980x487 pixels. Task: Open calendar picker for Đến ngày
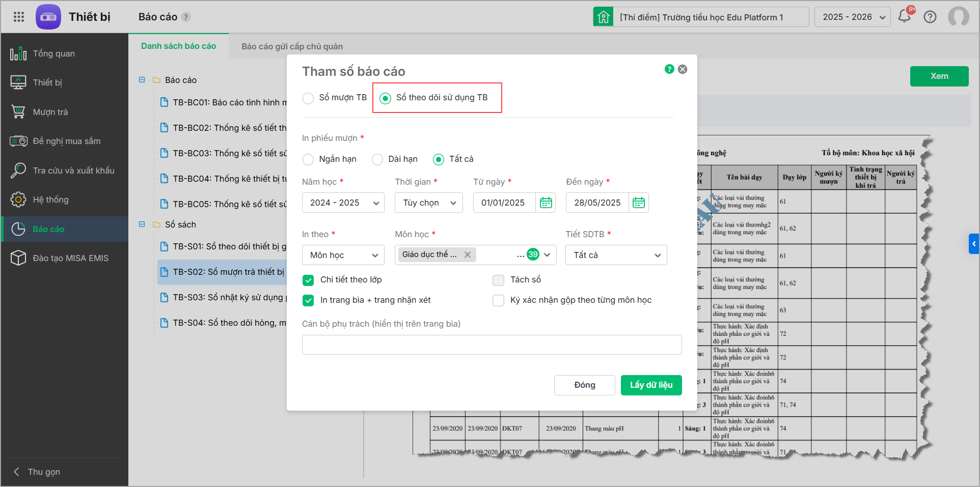pos(638,203)
